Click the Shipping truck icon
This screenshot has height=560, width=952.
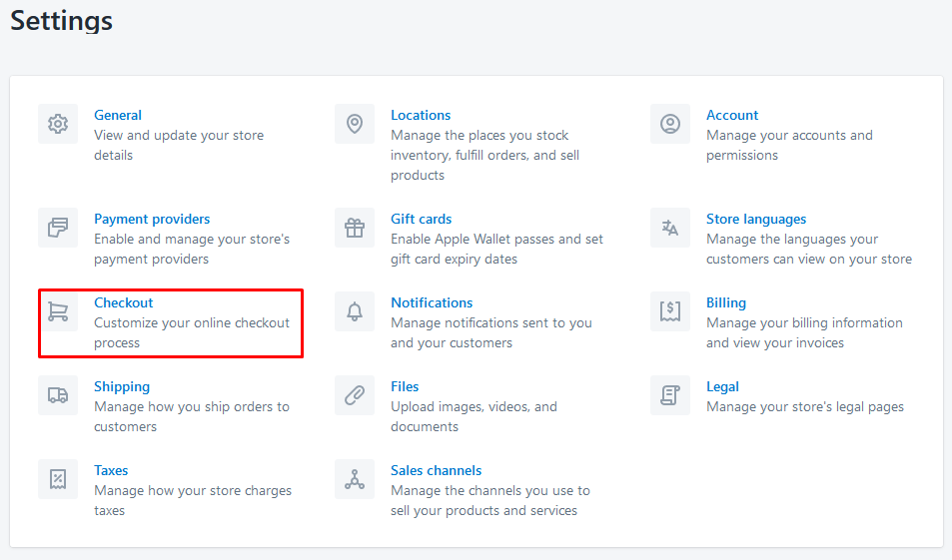tap(58, 395)
